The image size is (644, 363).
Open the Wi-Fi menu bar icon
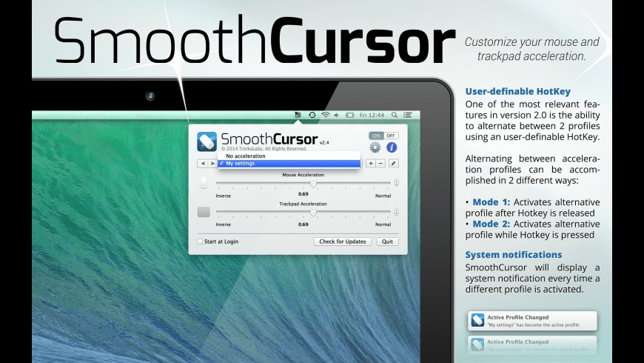pyautogui.click(x=325, y=115)
